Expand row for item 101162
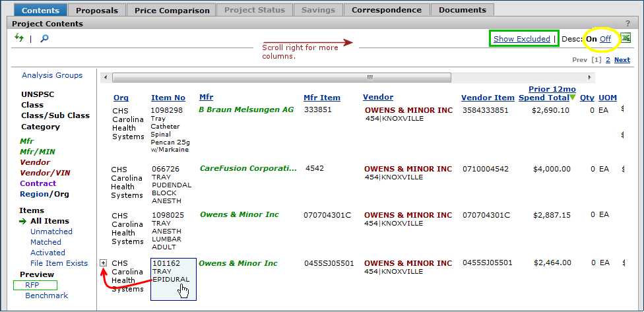Screen dimensions: 644x312 [103, 263]
